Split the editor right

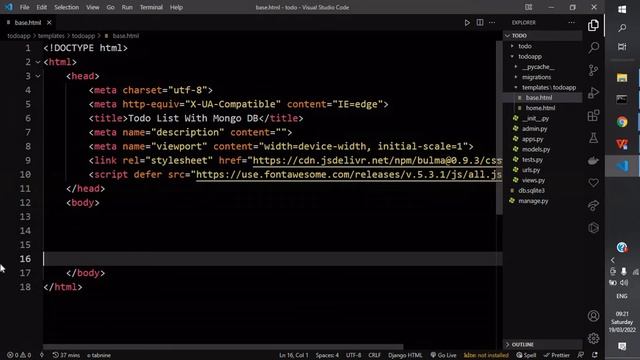point(480,22)
